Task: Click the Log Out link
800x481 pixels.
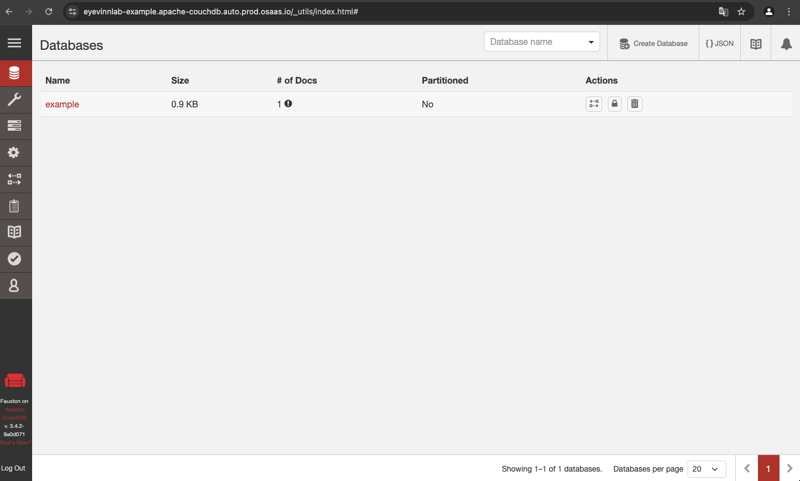Action: [13, 468]
